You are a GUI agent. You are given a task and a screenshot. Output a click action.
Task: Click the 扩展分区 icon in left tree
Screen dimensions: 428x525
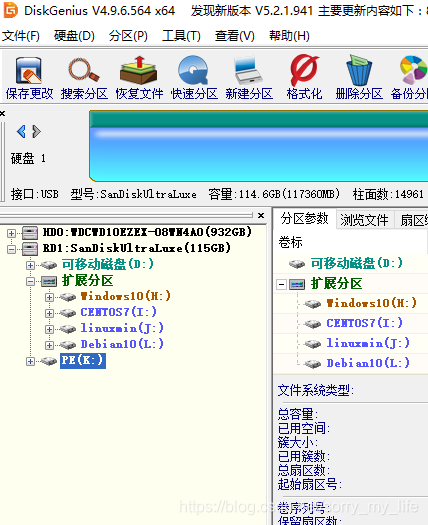coord(49,281)
